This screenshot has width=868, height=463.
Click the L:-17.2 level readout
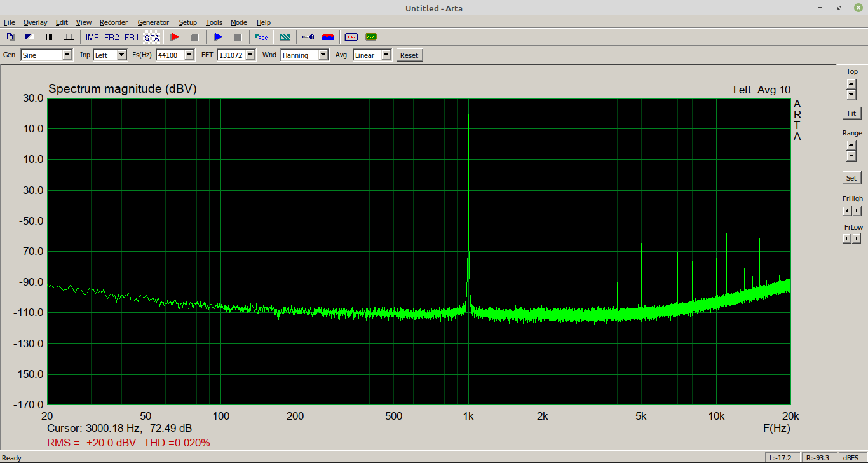(x=781, y=458)
